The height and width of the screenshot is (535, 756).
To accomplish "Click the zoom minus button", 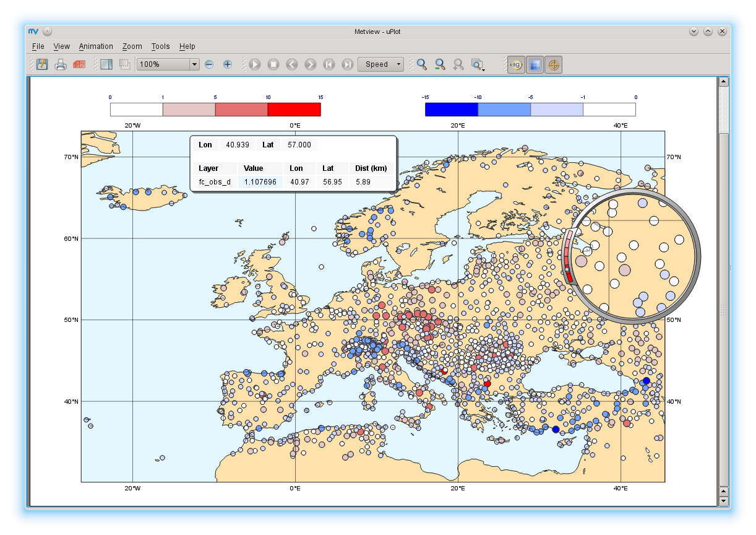I will click(209, 64).
